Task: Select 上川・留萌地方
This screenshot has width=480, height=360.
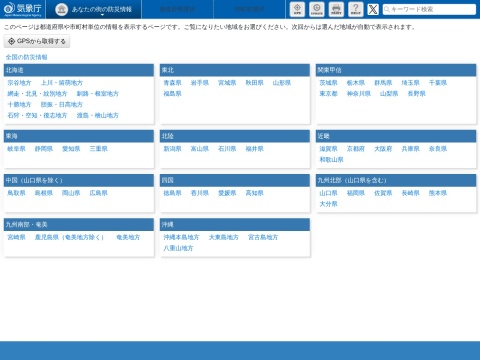Action: coord(62,83)
